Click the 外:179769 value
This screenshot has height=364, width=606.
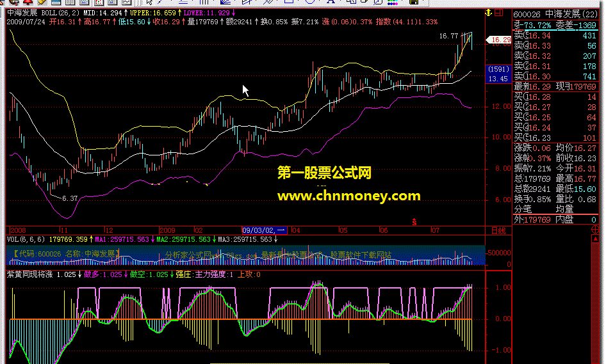pos(532,219)
